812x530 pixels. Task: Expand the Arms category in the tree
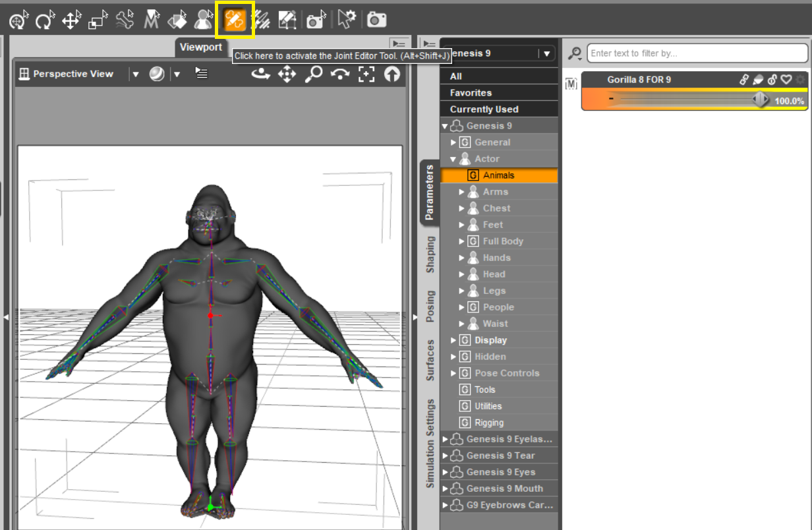(x=462, y=192)
